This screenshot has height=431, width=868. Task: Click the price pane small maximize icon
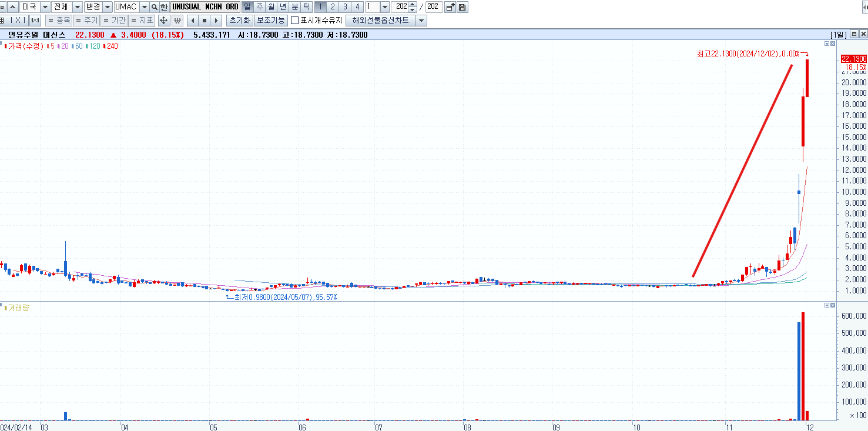tap(827, 44)
